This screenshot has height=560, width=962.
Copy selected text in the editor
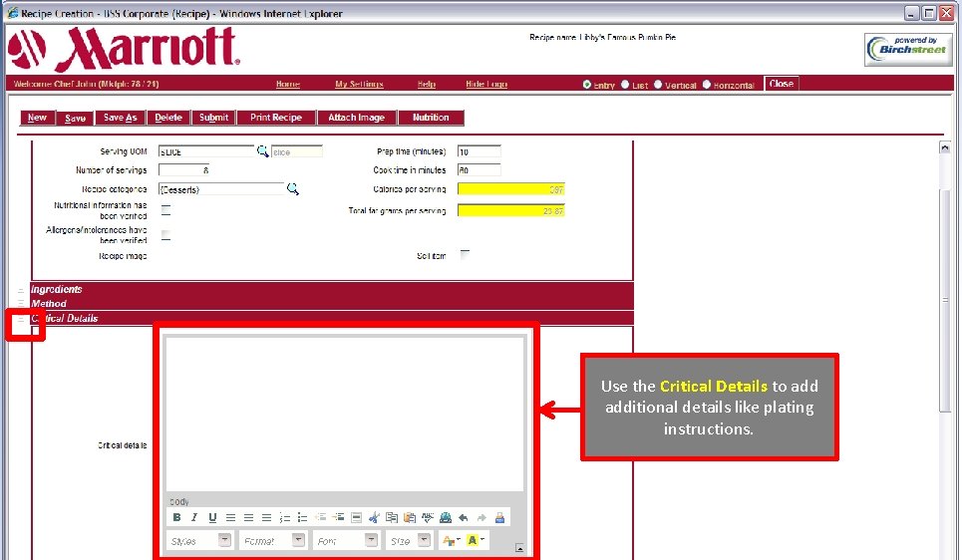pyautogui.click(x=392, y=518)
